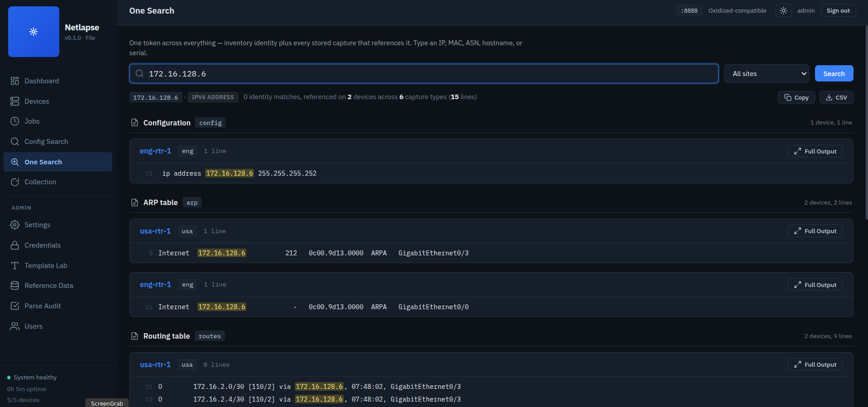Open the Collection page
This screenshot has height=407, width=868.
click(58, 182)
